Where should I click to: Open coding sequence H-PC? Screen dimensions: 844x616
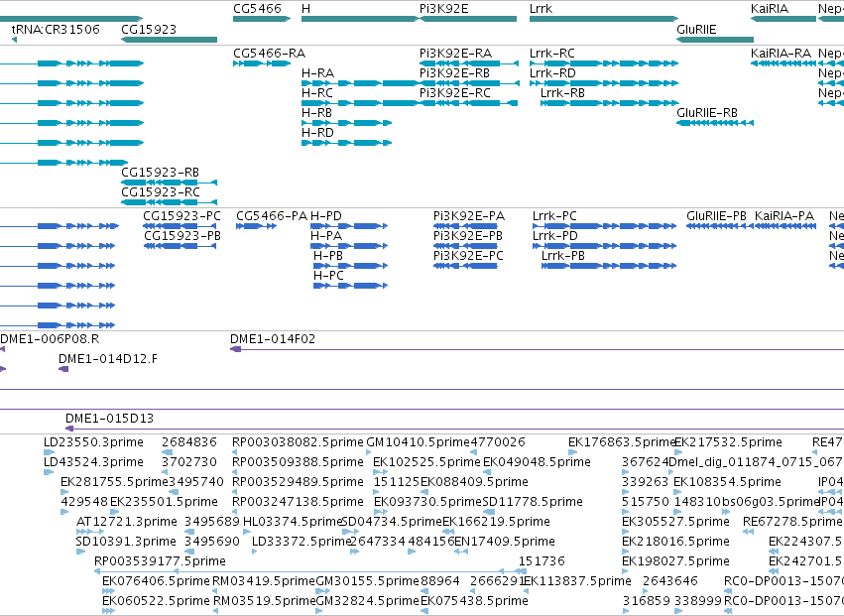pos(350,286)
